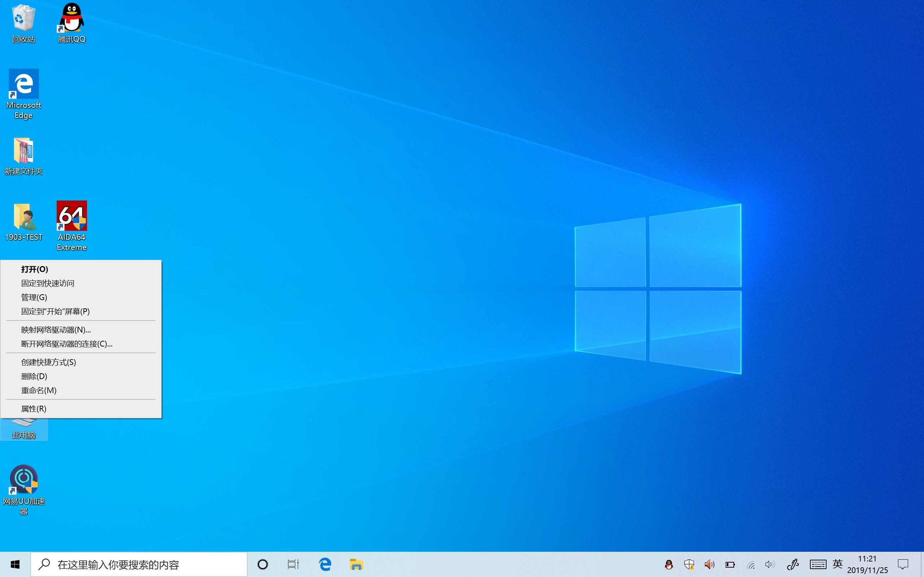Image resolution: width=924 pixels, height=577 pixels.
Task: Open Task View on the taskbar
Action: tap(293, 564)
